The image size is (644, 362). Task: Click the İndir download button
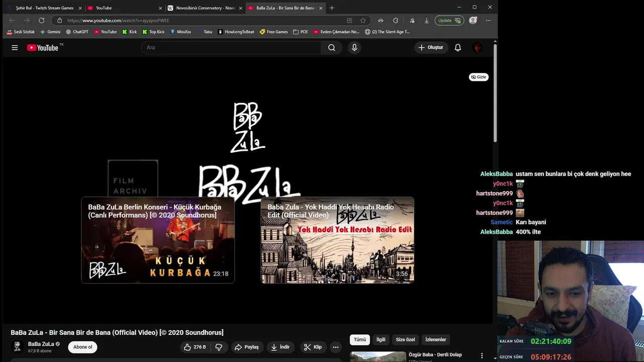click(x=280, y=347)
